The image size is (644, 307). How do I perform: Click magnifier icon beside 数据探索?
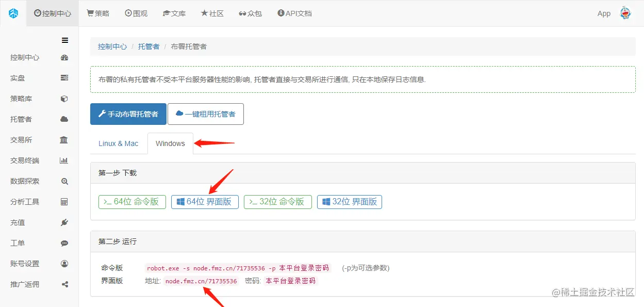tap(64, 182)
